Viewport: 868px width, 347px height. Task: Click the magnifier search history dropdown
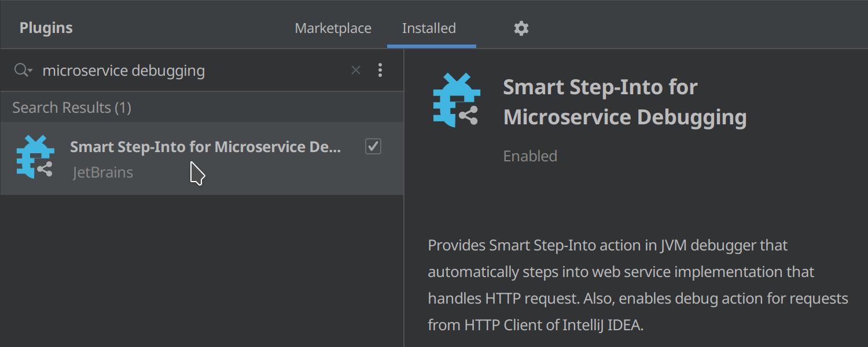coord(24,71)
